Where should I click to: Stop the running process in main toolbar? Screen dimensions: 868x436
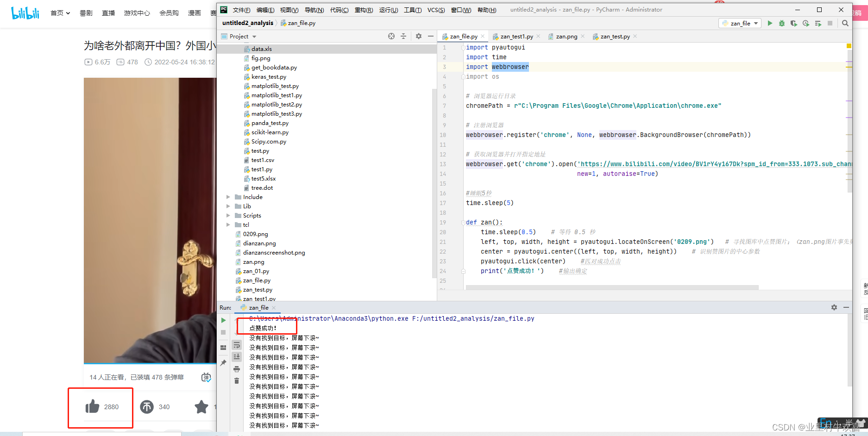830,23
